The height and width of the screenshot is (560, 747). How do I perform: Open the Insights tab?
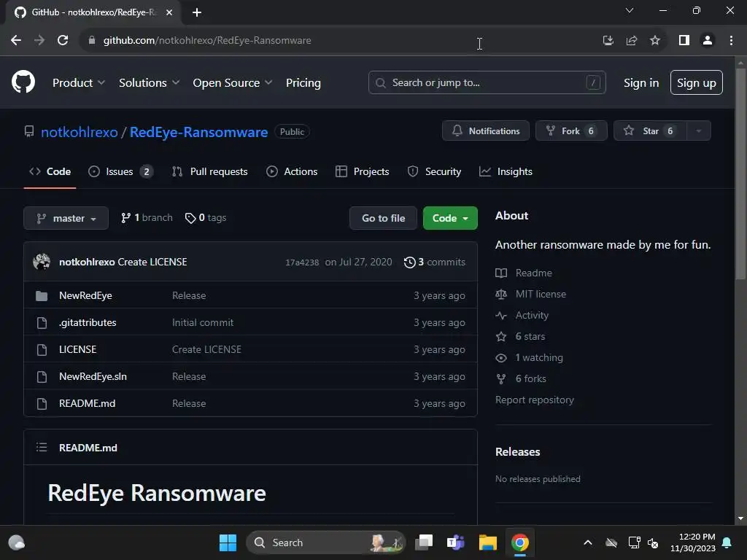coord(506,171)
